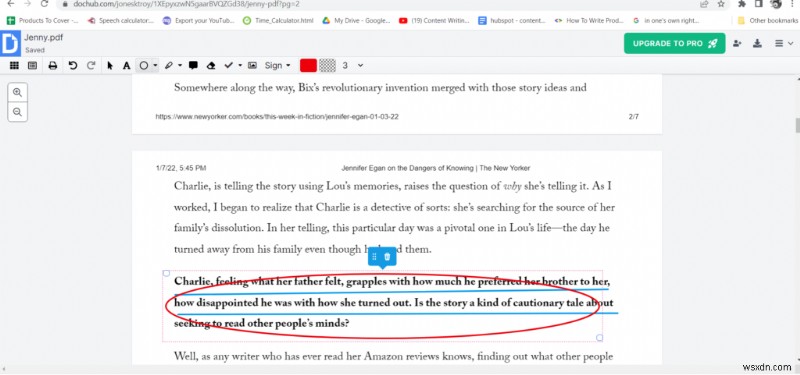800x375 pixels.
Task: Print the document with the printer icon
Action: pos(53,65)
